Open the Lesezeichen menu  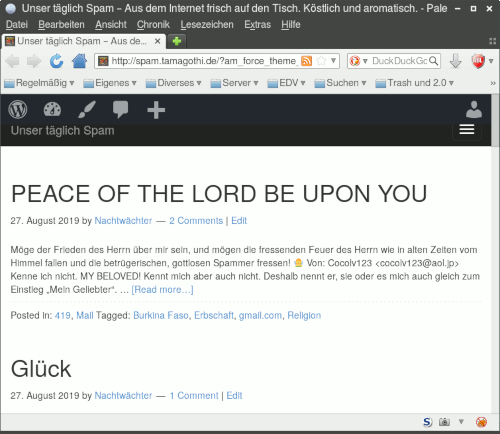(207, 25)
